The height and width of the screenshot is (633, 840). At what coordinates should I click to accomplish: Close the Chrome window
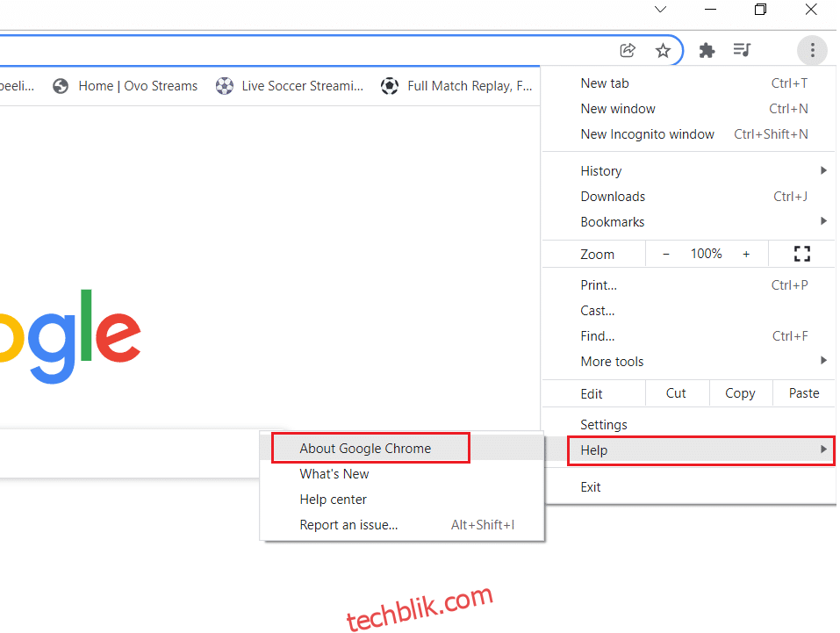tap(811, 9)
